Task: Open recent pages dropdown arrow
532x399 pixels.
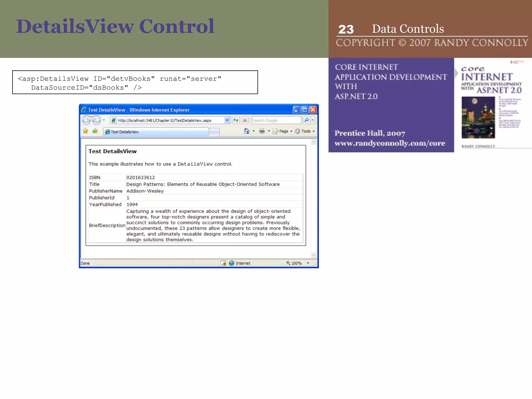Action: coord(104,120)
